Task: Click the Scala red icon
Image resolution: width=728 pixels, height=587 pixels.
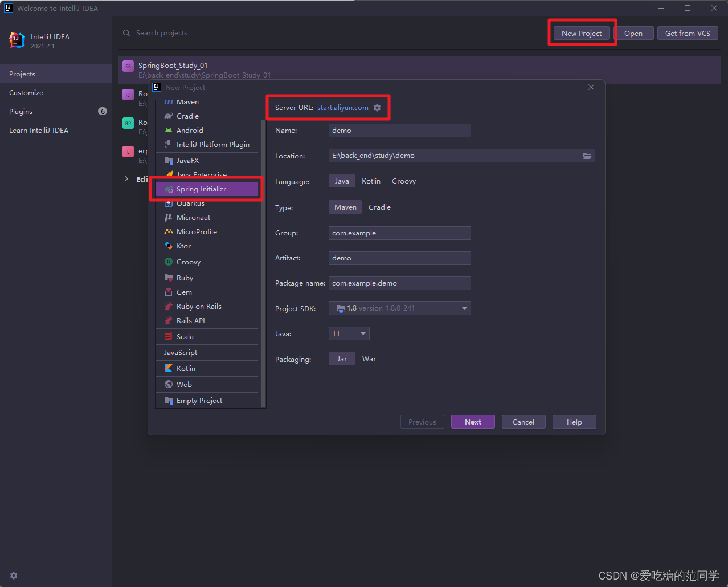Action: pyautogui.click(x=169, y=337)
